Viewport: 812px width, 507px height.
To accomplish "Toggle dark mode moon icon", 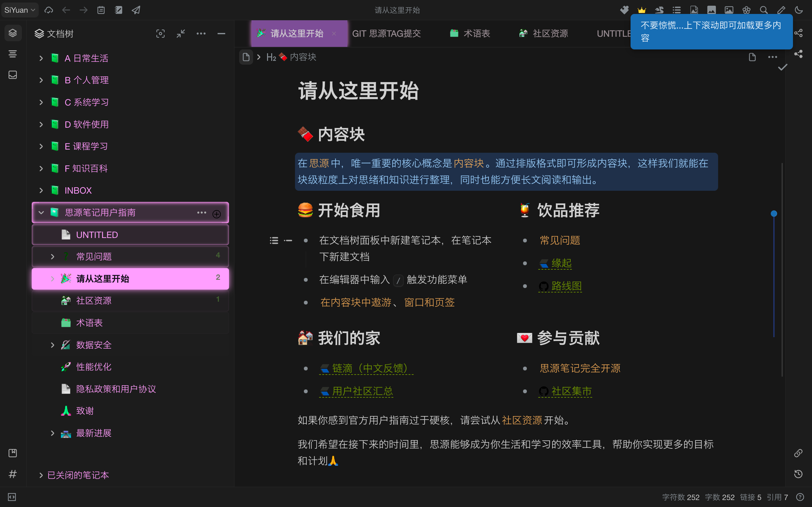I will 799,10.
